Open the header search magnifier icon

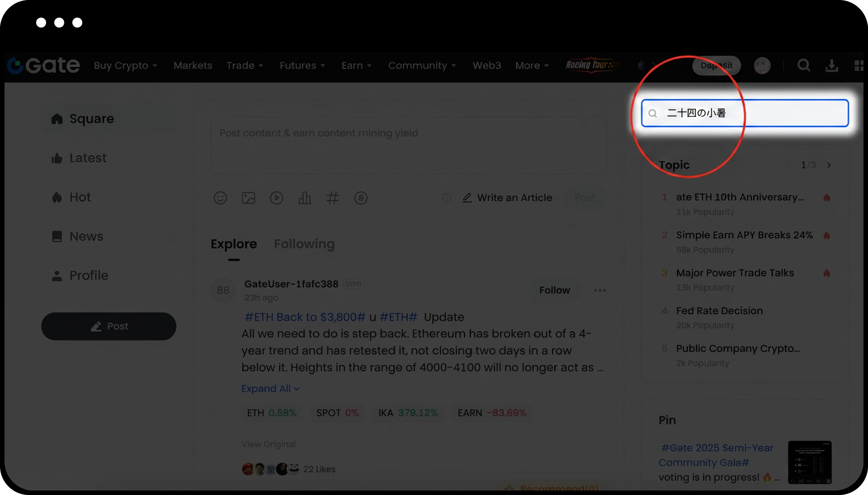[x=803, y=65]
